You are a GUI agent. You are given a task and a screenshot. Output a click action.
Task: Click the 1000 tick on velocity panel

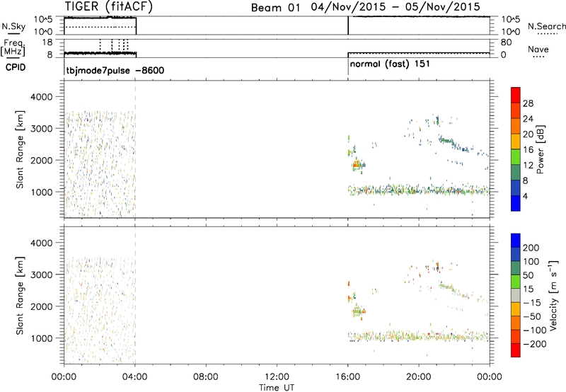pyautogui.click(x=42, y=338)
